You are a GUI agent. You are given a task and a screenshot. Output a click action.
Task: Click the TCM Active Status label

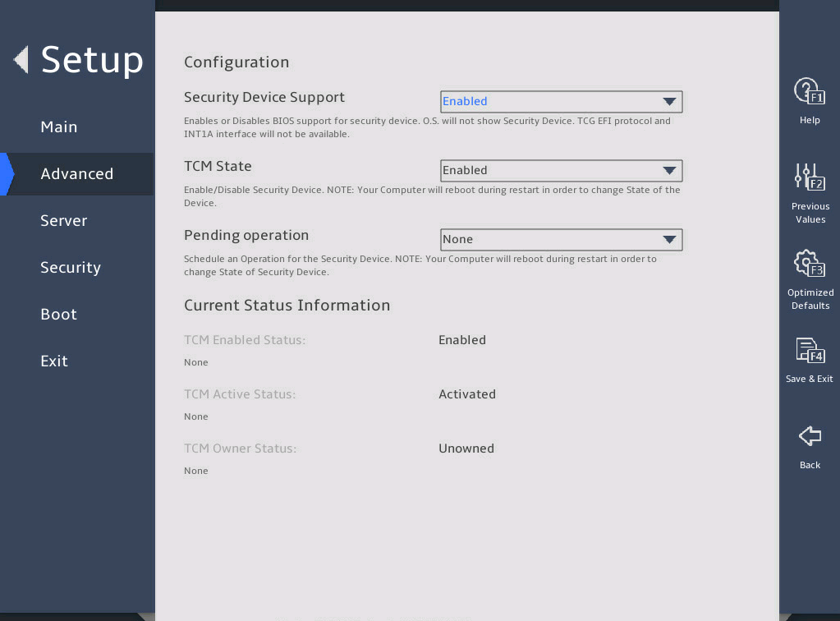click(240, 393)
